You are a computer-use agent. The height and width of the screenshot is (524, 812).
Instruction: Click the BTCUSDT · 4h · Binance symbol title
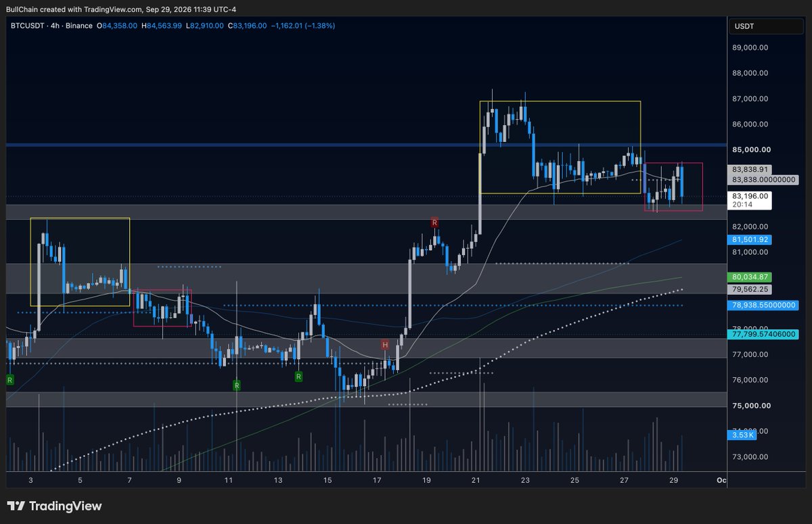[50, 26]
